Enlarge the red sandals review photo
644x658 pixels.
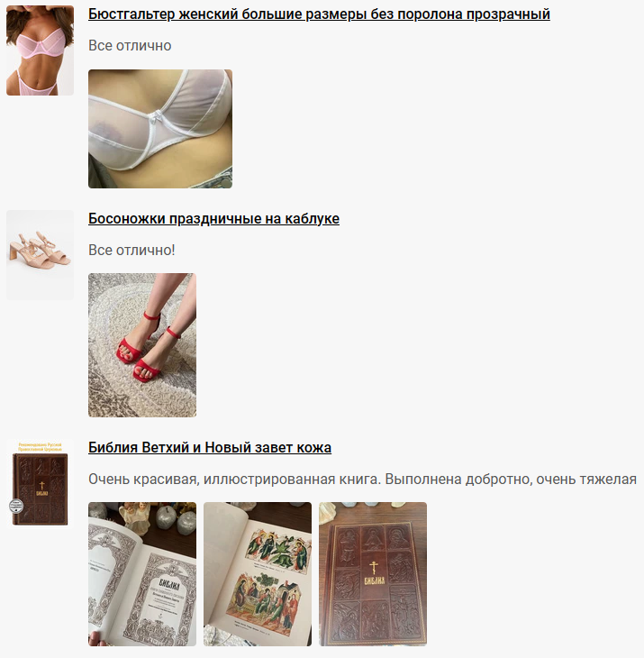(x=142, y=345)
